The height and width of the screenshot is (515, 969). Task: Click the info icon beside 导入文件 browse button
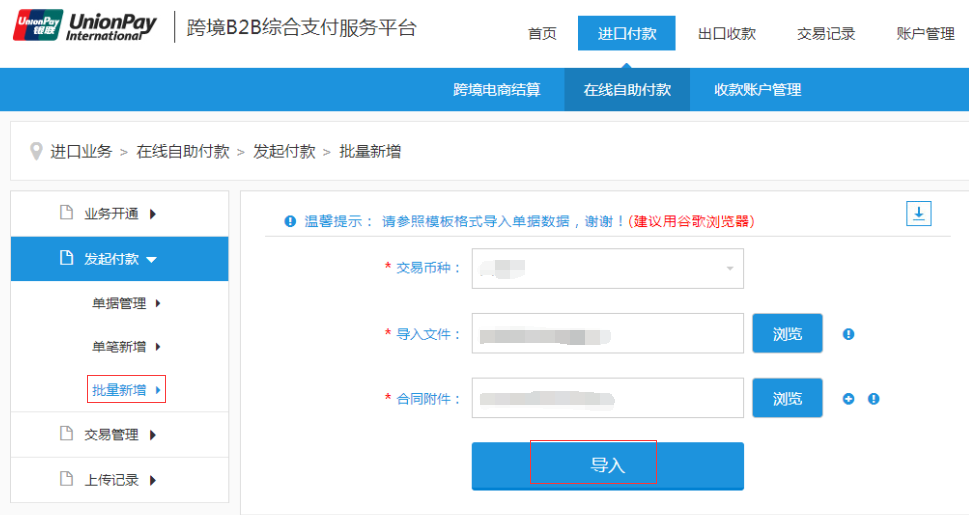(x=848, y=334)
